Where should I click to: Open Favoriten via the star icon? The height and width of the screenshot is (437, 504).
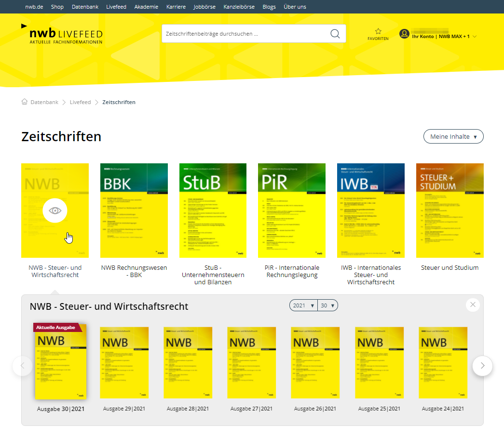pyautogui.click(x=378, y=31)
